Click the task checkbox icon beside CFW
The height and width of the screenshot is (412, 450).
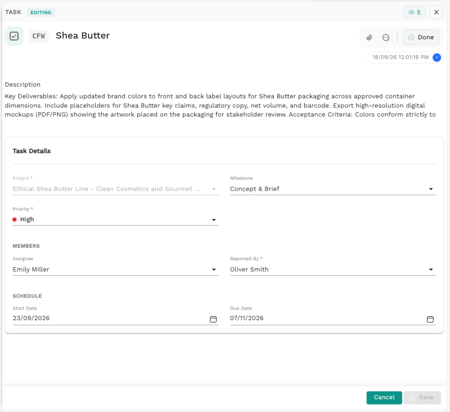click(14, 36)
